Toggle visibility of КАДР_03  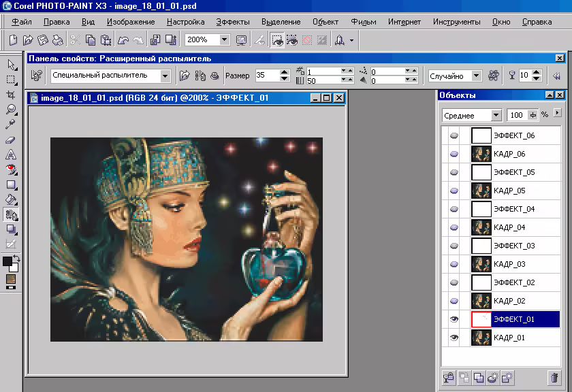(x=454, y=264)
